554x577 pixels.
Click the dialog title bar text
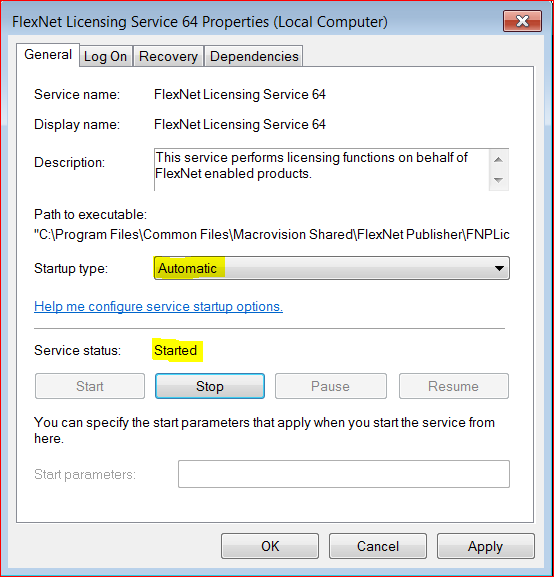coord(200,22)
